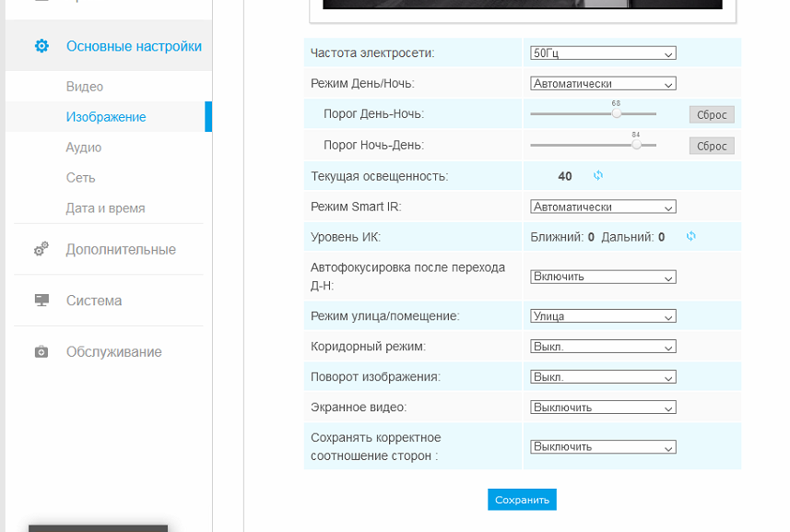
Task: Click the Экранное видео label
Action: coord(359,407)
